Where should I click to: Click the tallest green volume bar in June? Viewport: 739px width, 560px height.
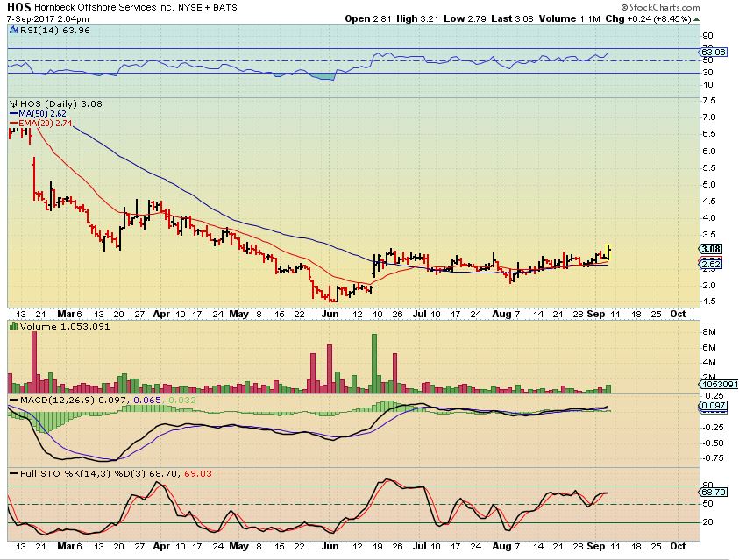[x=374, y=364]
